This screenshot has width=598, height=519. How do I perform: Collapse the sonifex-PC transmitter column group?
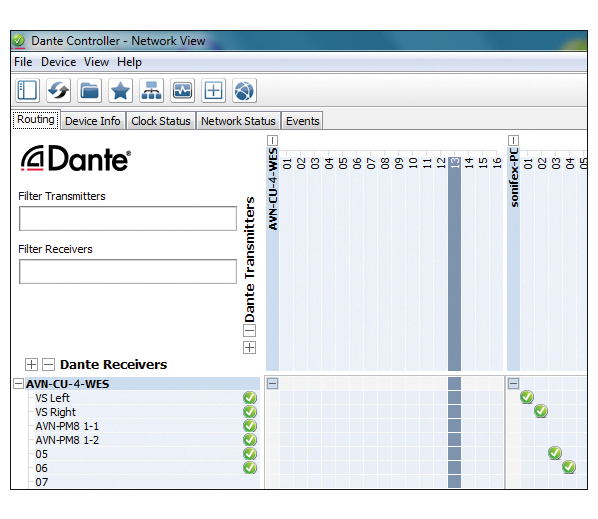[513, 140]
